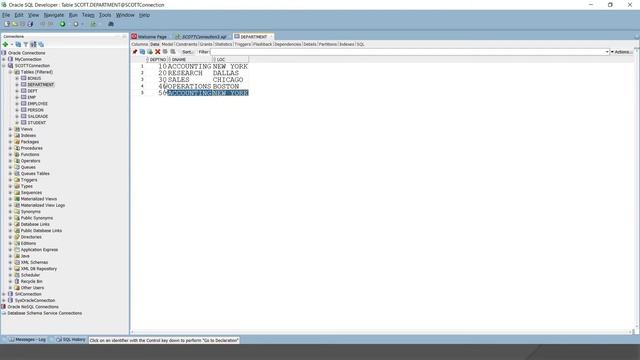Click the DNAME column header
The width and height of the screenshot is (640, 360).
(190, 60)
